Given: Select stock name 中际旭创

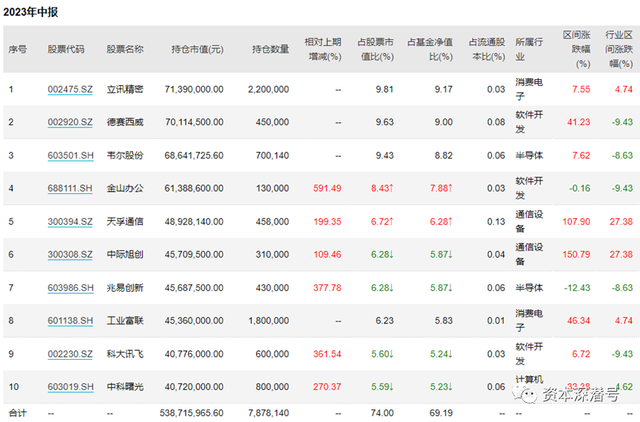Looking at the screenshot, I should pyautogui.click(x=125, y=254).
